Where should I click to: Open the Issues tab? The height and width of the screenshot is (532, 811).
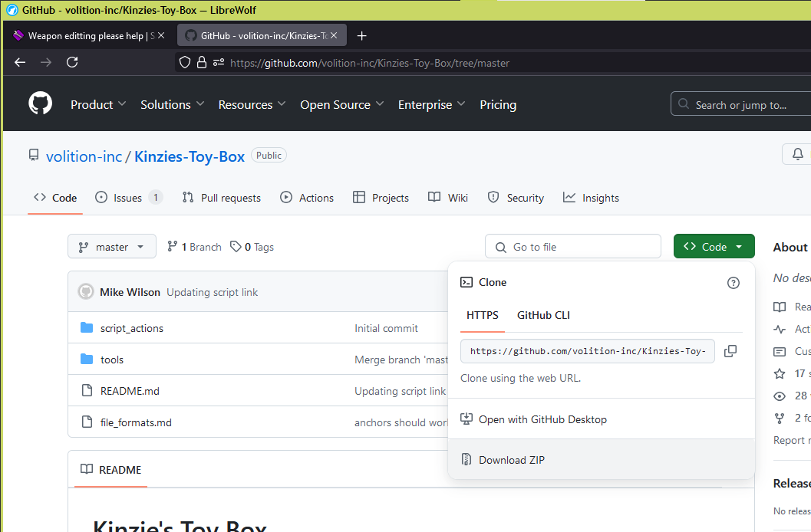point(128,198)
